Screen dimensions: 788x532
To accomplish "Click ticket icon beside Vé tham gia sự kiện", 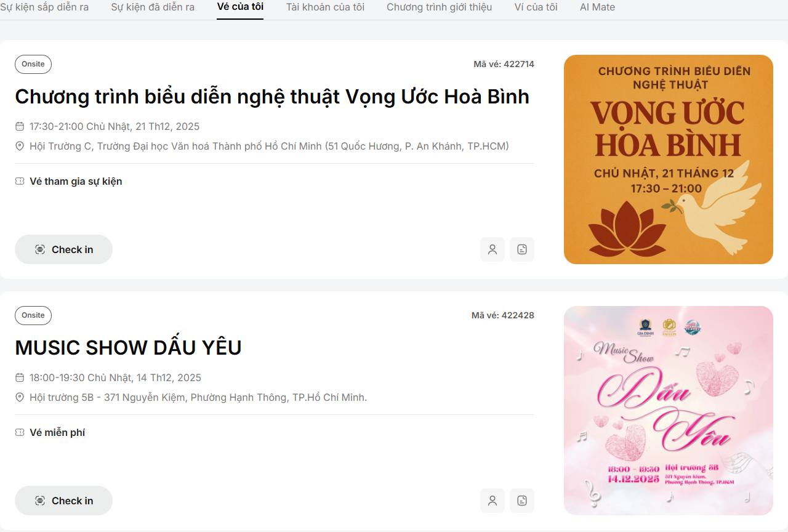I will pos(20,181).
